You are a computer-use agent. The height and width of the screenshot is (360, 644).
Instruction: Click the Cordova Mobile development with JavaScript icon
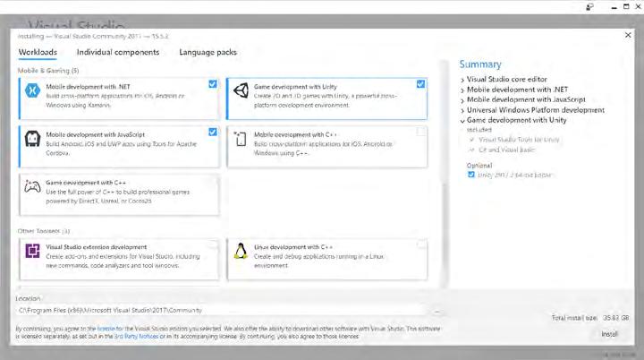(x=32, y=139)
